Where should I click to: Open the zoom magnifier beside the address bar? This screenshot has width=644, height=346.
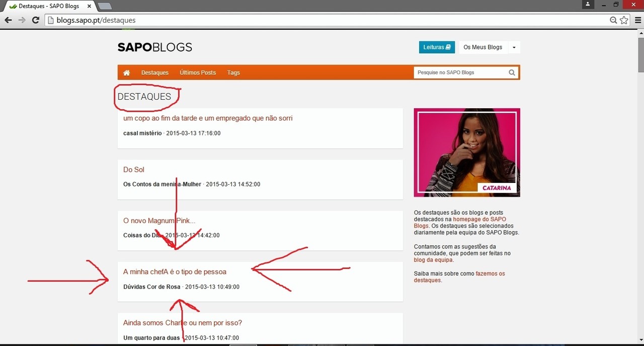(614, 20)
